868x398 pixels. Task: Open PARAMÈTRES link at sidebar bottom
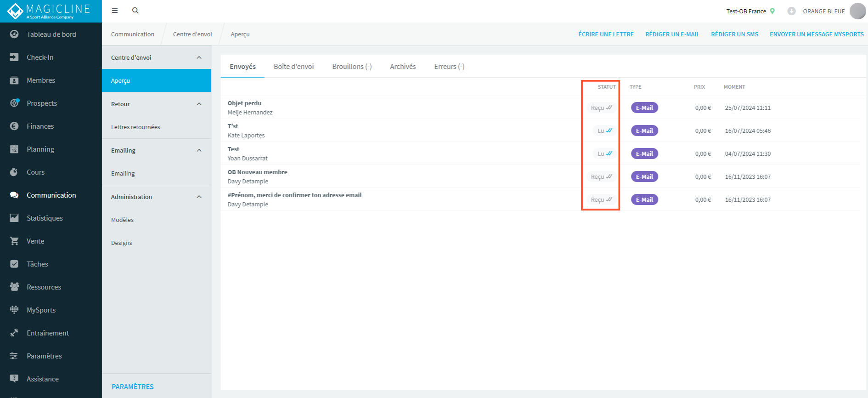(133, 387)
